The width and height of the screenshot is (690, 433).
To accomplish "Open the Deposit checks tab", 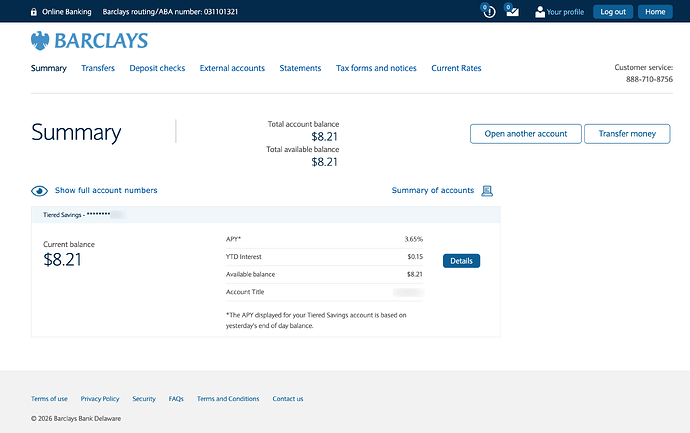I will pos(157,68).
